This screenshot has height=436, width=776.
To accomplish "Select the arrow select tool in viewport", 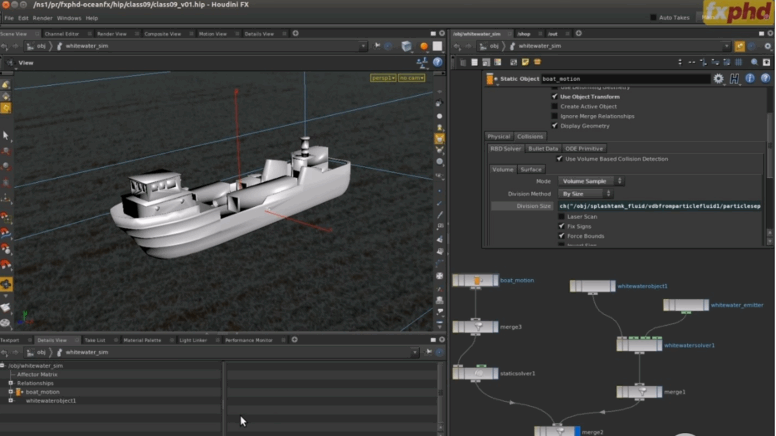I will 6,134.
